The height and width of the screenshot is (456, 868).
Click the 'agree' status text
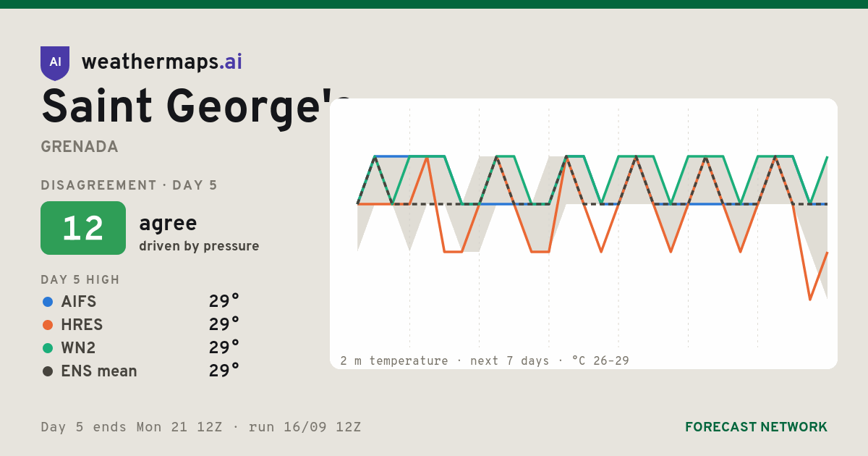click(x=168, y=224)
